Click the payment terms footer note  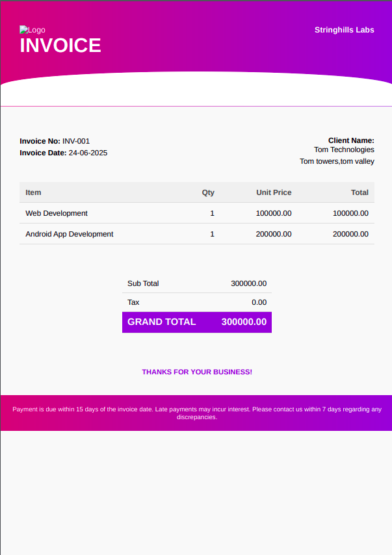pyautogui.click(x=196, y=413)
